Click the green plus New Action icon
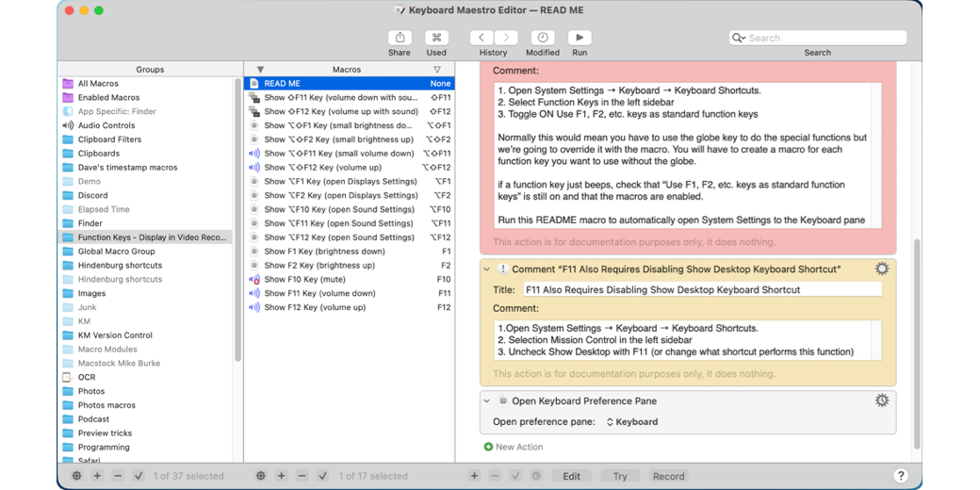Image resolution: width=980 pixels, height=490 pixels. pos(488,447)
